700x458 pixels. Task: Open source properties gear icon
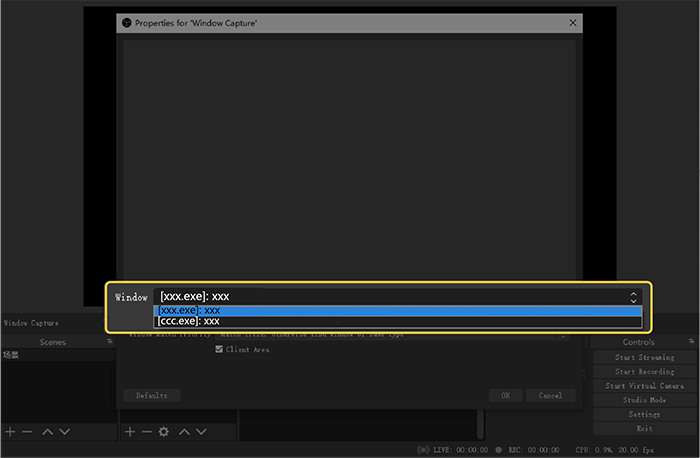click(163, 432)
